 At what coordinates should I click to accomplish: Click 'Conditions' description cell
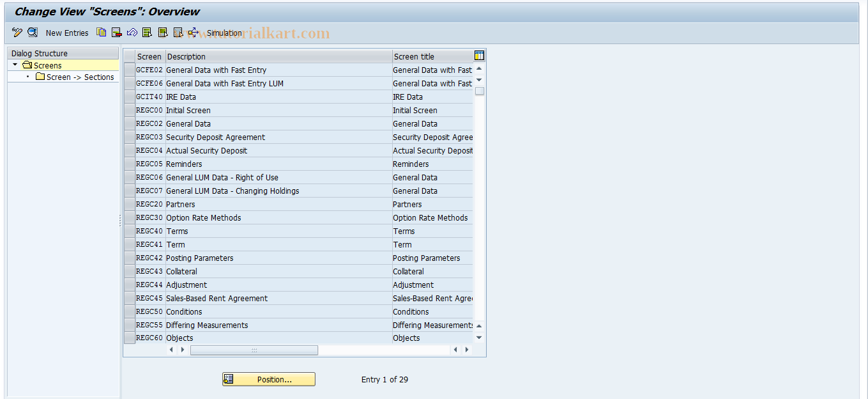pyautogui.click(x=279, y=312)
